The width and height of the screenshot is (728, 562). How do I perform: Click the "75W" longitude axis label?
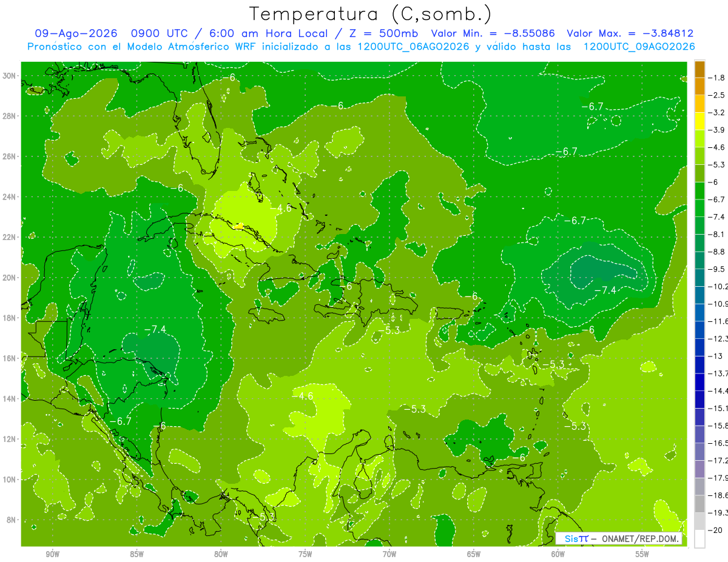tap(305, 554)
